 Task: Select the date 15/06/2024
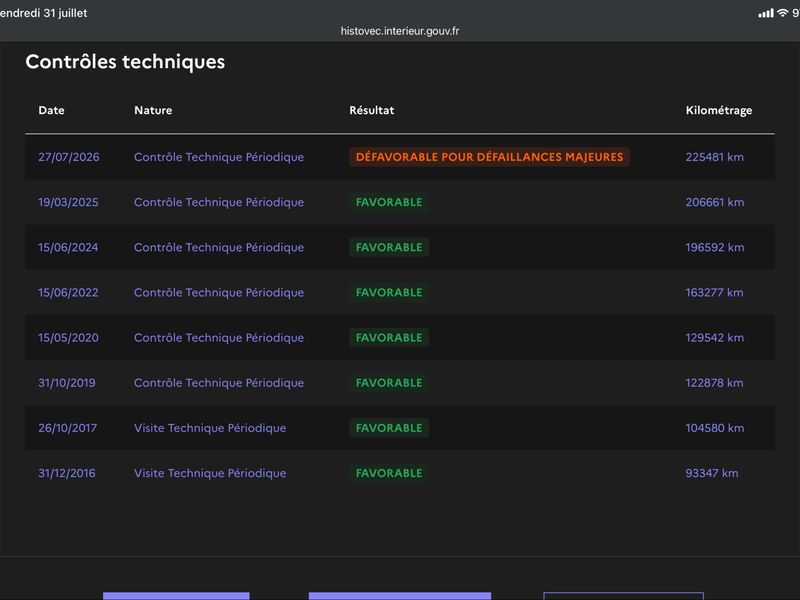click(68, 247)
